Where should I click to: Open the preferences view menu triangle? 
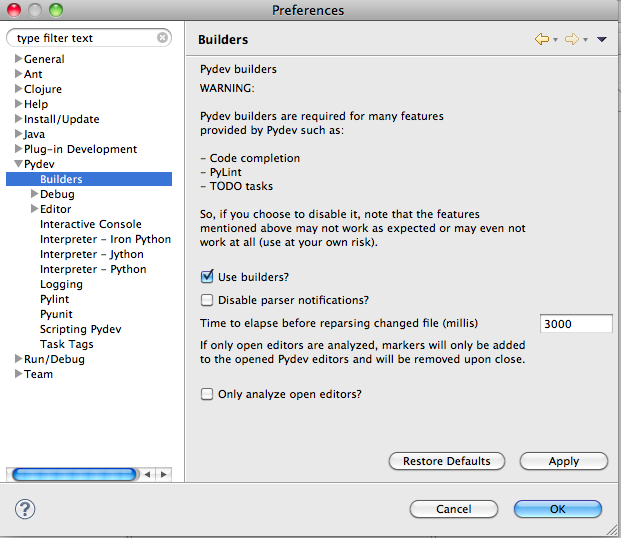602,39
